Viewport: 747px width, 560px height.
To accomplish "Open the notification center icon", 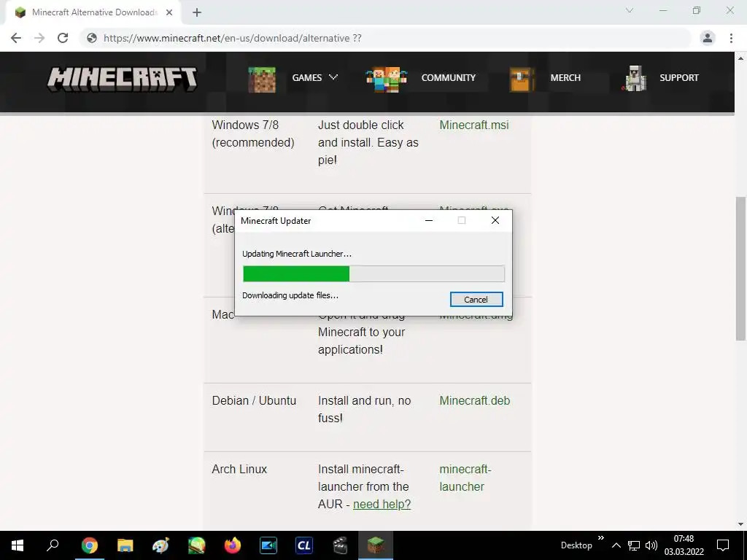I will tap(723, 545).
